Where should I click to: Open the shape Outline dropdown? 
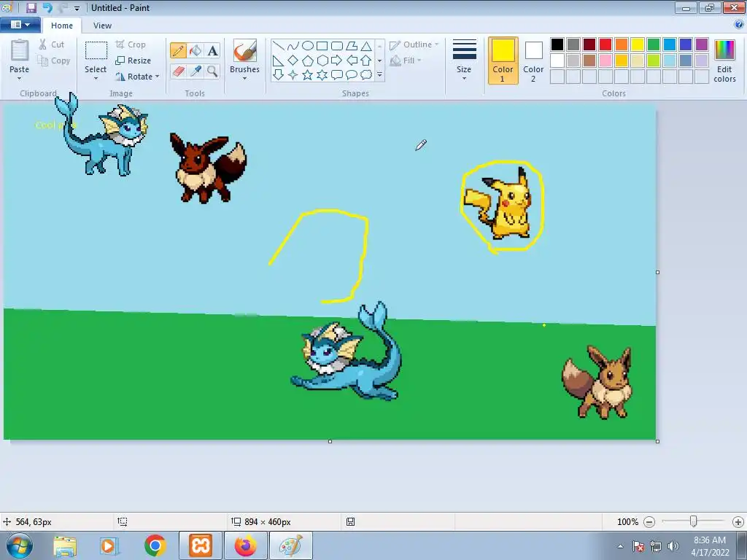[x=414, y=44]
